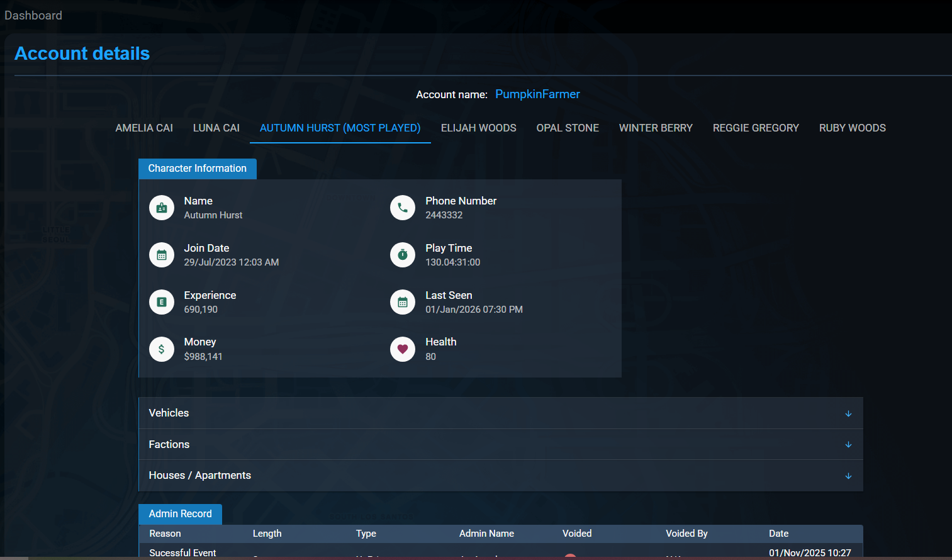Click the Account details heading

(x=82, y=53)
